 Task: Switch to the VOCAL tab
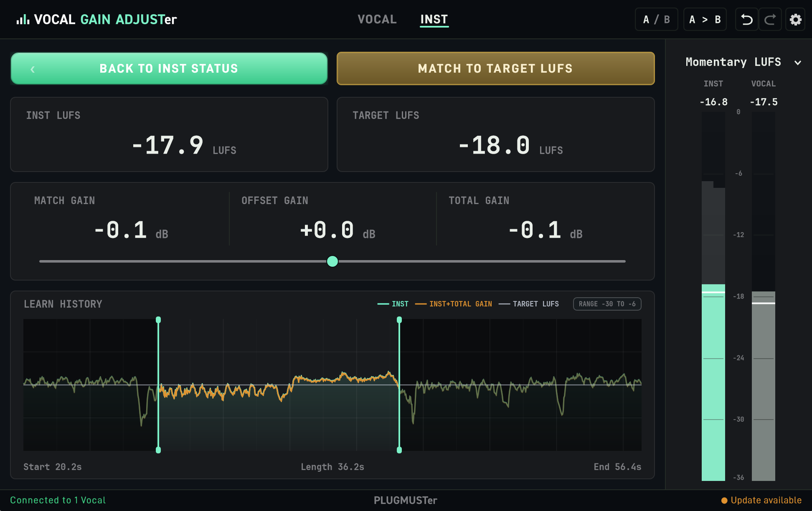[x=377, y=19]
